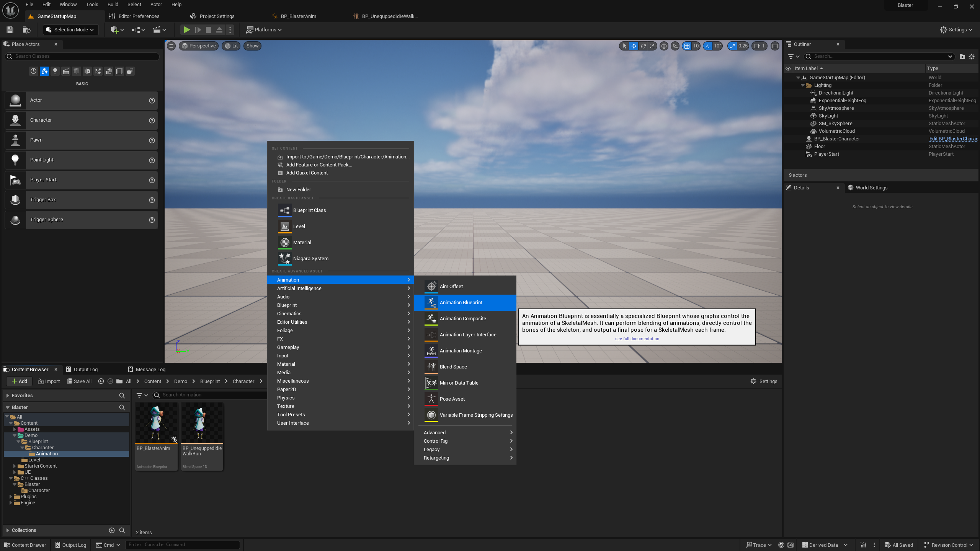Select the Animation folder in Content Browser

pyautogui.click(x=47, y=453)
